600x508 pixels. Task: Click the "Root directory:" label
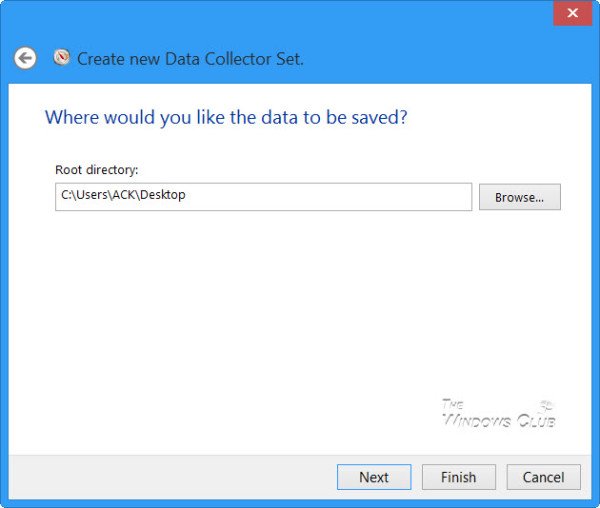[96, 171]
